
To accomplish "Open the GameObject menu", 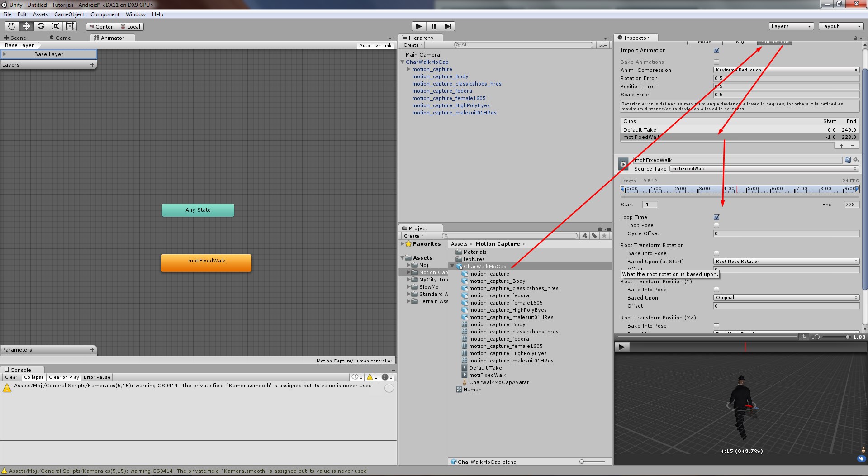I will click(x=69, y=14).
